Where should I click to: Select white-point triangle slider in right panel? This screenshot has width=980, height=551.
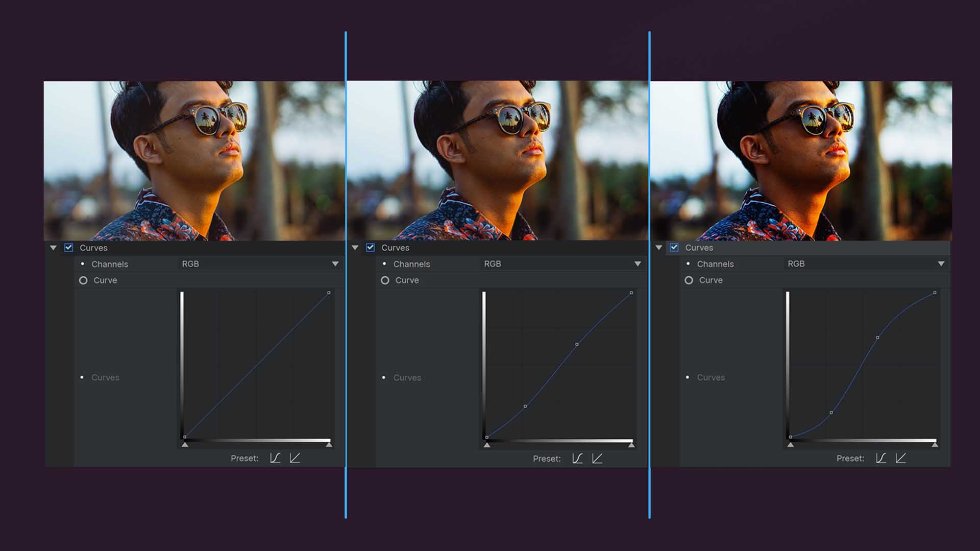(935, 445)
